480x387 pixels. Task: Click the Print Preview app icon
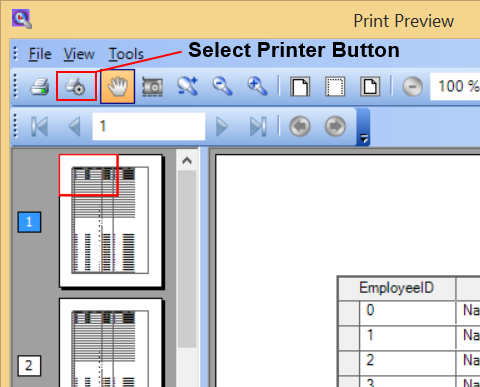(x=22, y=19)
